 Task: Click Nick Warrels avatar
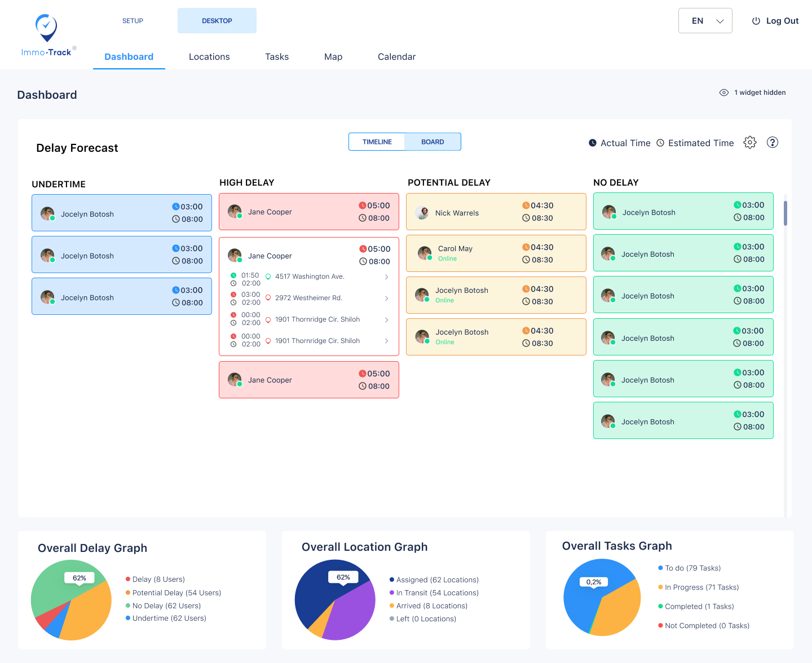point(422,213)
